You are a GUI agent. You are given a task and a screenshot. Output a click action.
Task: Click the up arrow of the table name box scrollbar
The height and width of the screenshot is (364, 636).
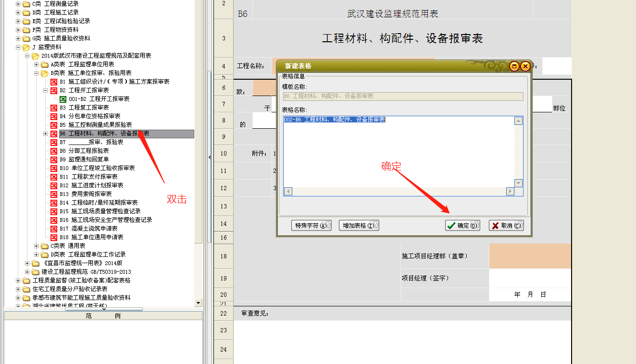[x=518, y=121]
